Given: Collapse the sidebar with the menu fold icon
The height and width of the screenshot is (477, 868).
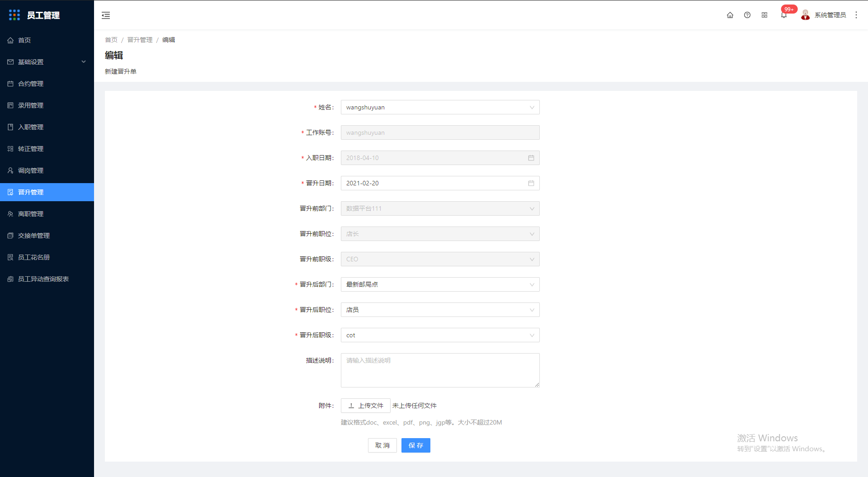Looking at the screenshot, I should pyautogui.click(x=106, y=15).
